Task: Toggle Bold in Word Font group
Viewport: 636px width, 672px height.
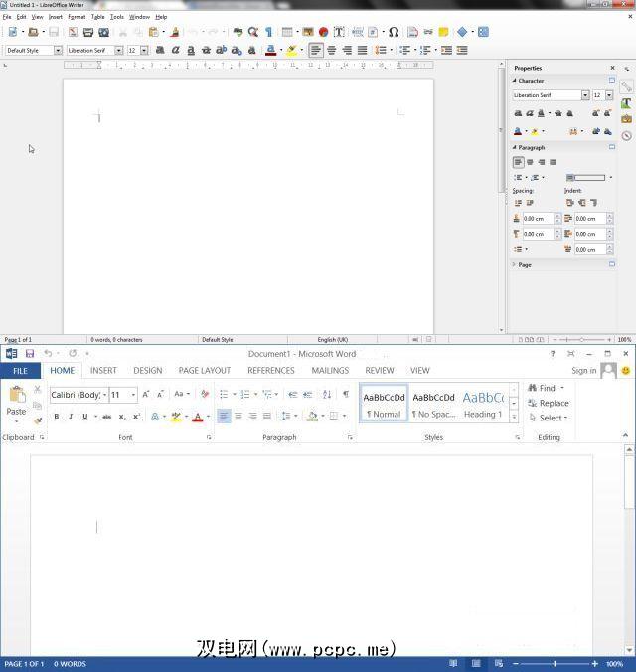Action: pos(56,417)
